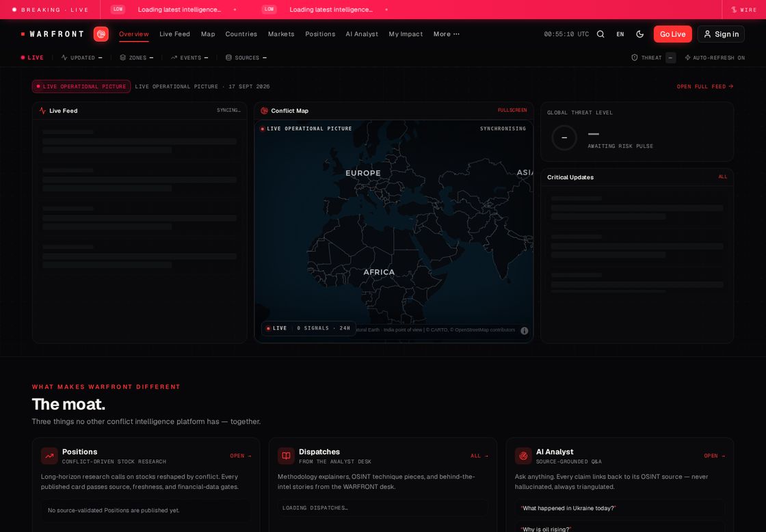This screenshot has height=532, width=766.
Task: Click the Conflict Map radar icon
Action: [x=264, y=111]
